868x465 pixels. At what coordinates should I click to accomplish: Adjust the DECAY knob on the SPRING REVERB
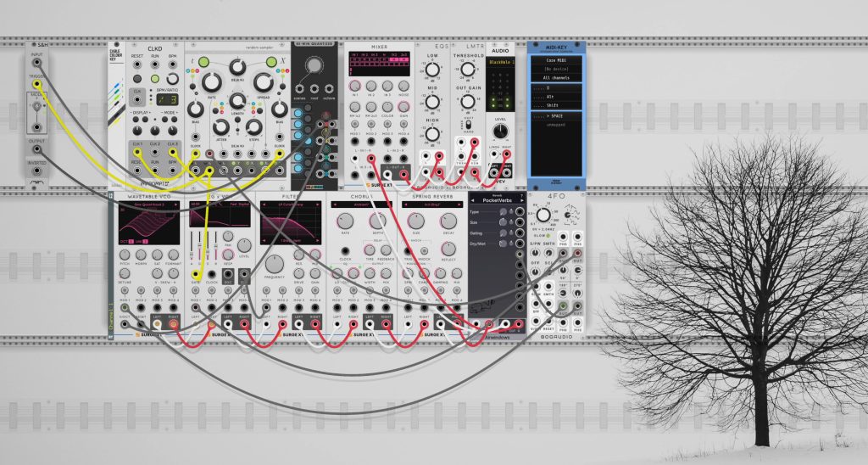click(x=449, y=221)
